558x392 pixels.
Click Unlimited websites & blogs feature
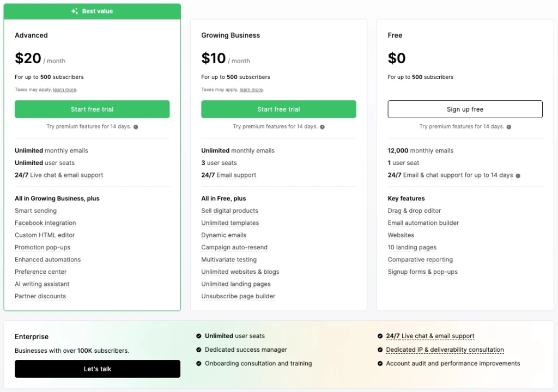point(240,272)
